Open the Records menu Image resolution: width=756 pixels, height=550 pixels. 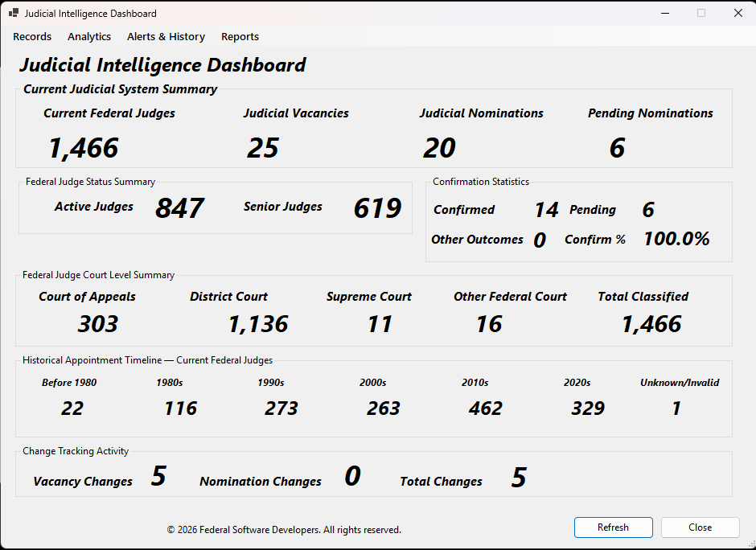click(32, 37)
